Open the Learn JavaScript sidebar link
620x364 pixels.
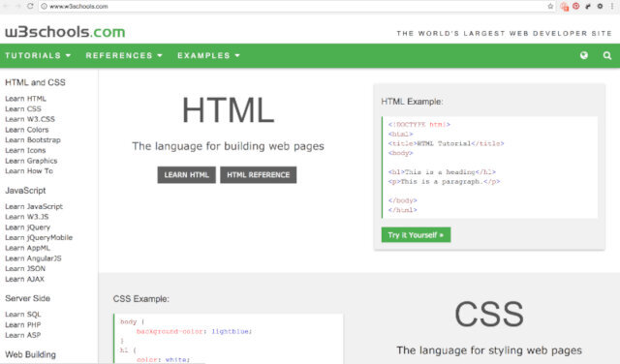[34, 206]
